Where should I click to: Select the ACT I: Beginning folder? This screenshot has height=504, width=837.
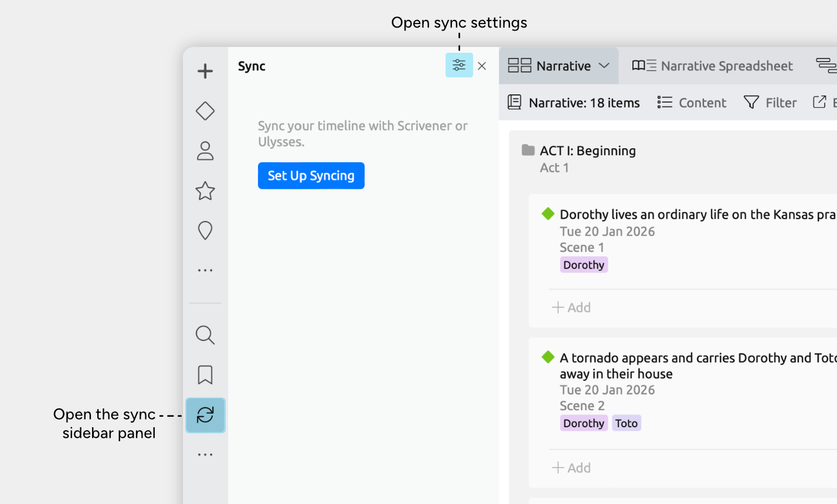pos(587,151)
